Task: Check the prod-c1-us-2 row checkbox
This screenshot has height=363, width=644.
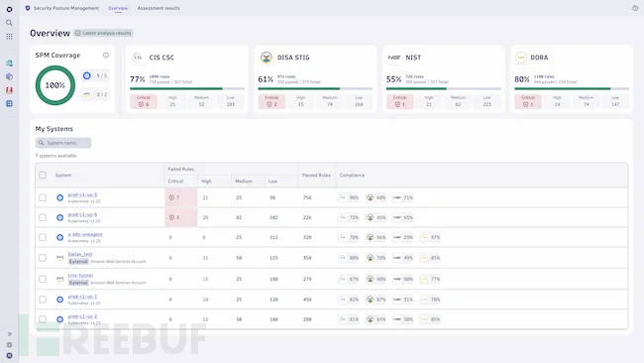Action: (43, 319)
